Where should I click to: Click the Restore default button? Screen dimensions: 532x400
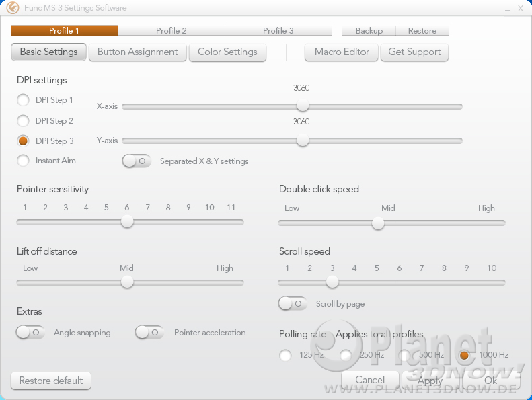pyautogui.click(x=51, y=381)
